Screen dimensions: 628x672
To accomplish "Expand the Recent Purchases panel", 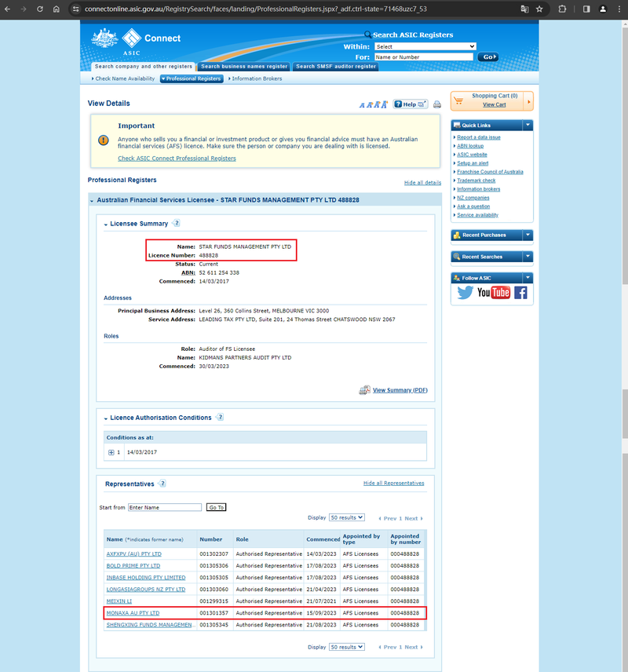I will (528, 235).
